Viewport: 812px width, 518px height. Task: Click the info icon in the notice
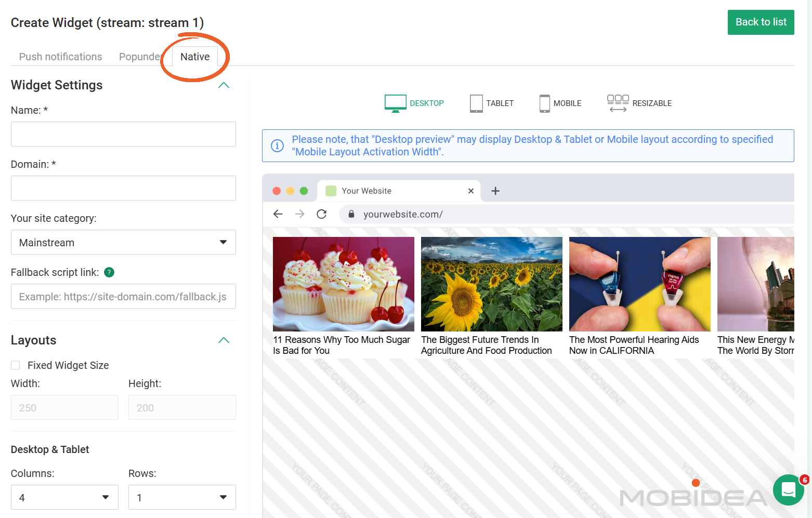click(278, 146)
